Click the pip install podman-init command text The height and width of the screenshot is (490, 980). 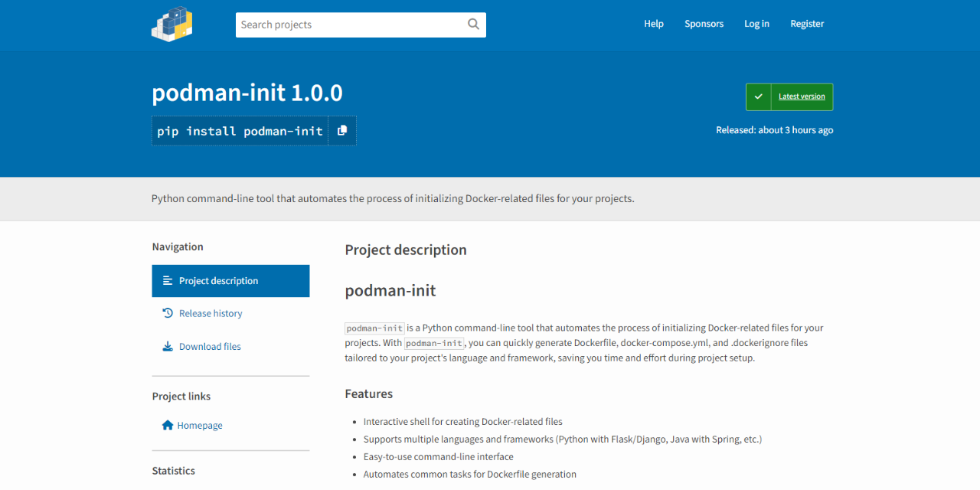click(240, 131)
